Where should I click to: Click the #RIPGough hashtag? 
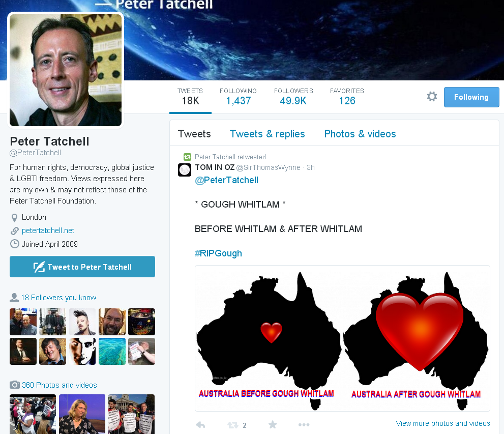tap(218, 253)
